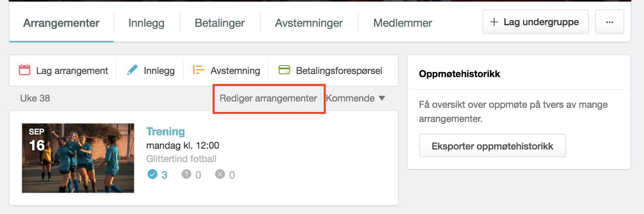Go to the Avstemninger tab
644x214 pixels.
309,23
